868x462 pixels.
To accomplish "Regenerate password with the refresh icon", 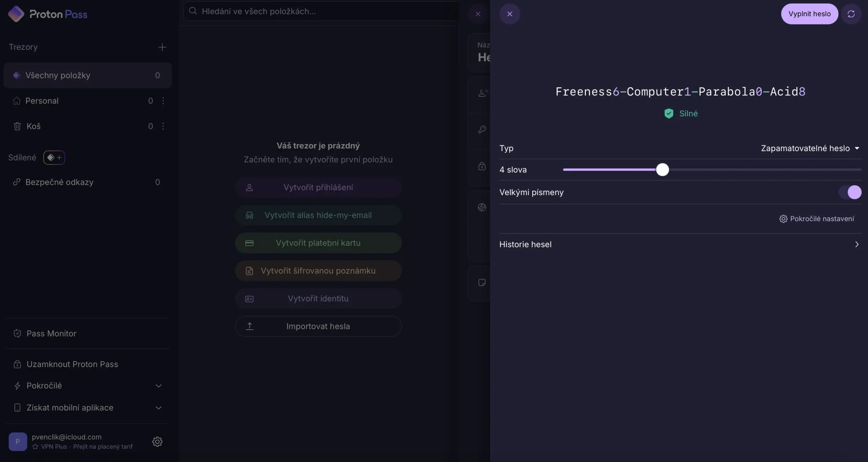I will pyautogui.click(x=851, y=14).
